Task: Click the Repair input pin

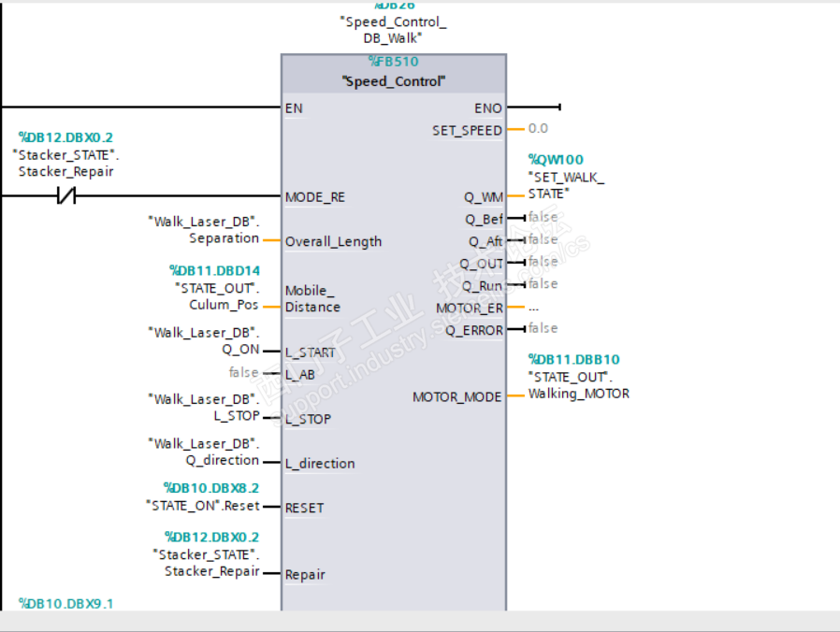Action: [x=305, y=575]
